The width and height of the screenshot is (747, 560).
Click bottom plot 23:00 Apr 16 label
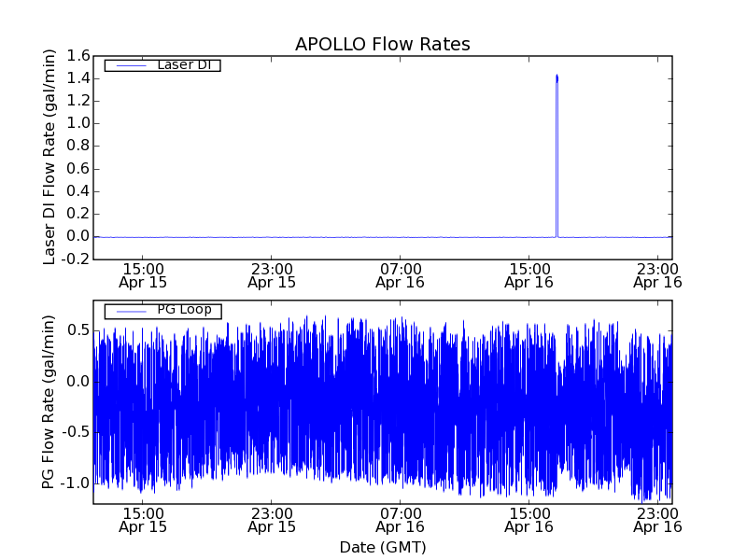pyautogui.click(x=657, y=521)
